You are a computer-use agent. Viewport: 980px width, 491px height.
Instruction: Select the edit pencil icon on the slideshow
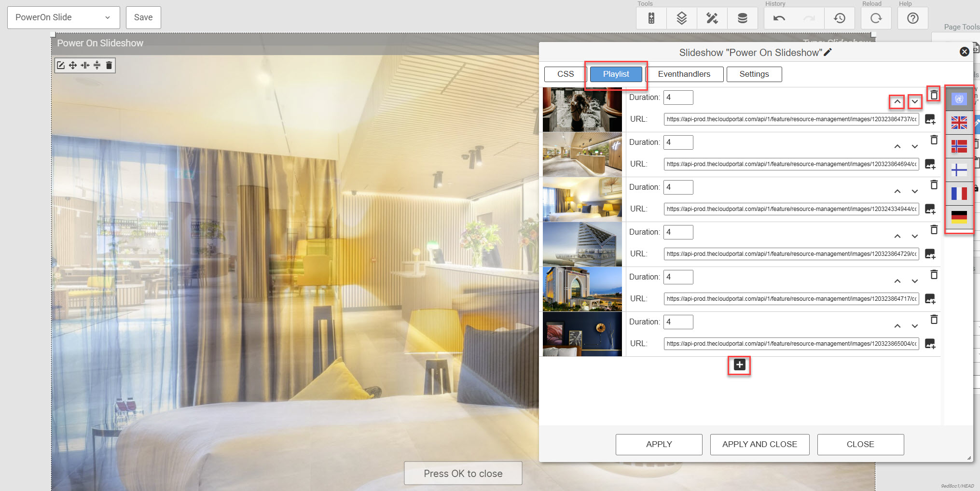(x=828, y=52)
